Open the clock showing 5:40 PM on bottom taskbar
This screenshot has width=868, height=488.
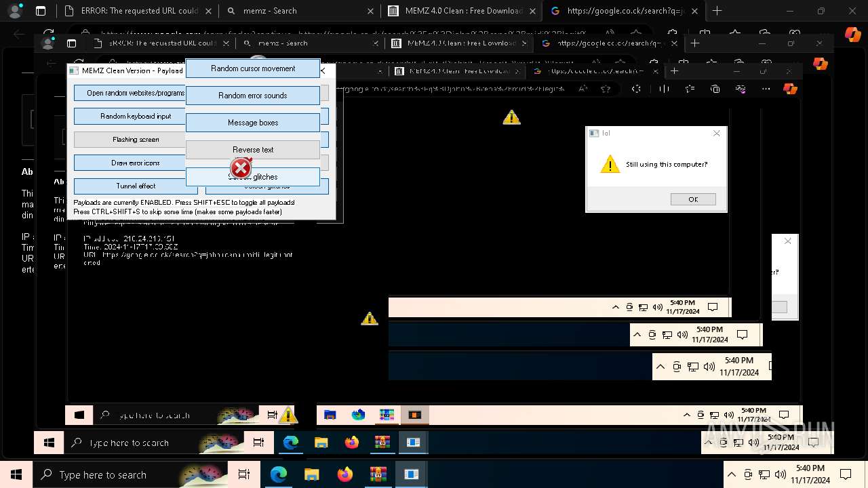810,474
